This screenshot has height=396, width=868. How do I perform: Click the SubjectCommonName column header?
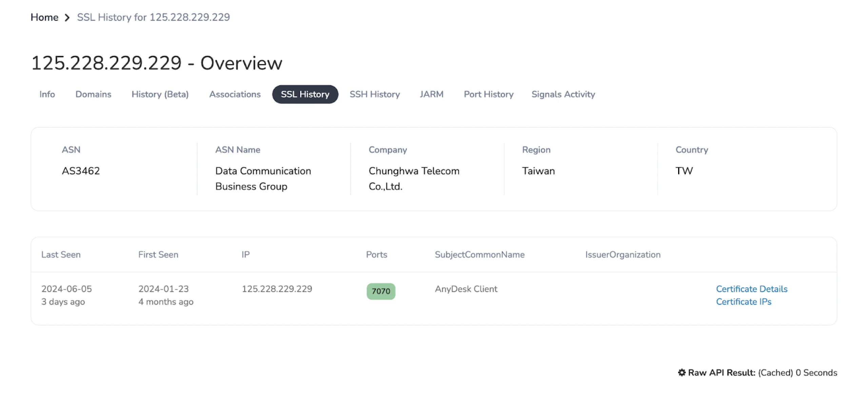coord(480,255)
